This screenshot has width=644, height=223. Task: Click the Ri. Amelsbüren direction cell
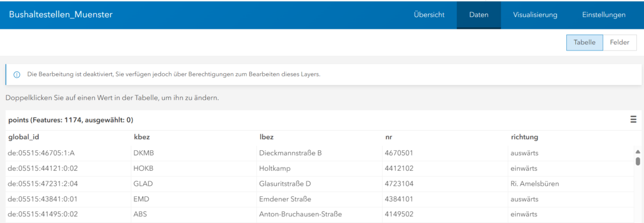pyautogui.click(x=571, y=184)
